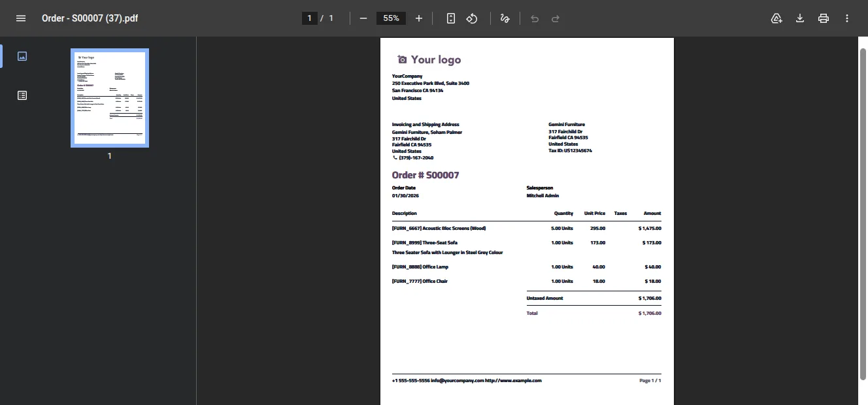The image size is (868, 405).
Task: Click the [FURN_8888] Office Lamp line
Action: pyautogui.click(x=420, y=267)
